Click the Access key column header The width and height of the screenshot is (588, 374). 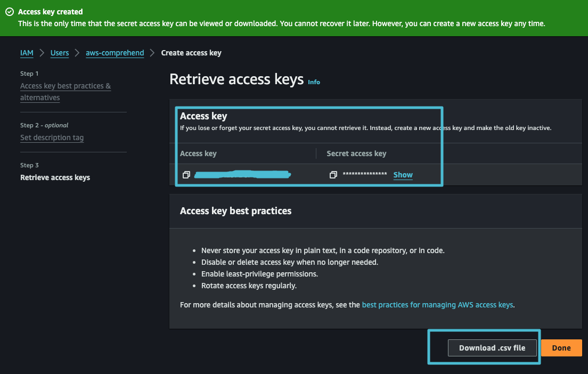tap(197, 153)
